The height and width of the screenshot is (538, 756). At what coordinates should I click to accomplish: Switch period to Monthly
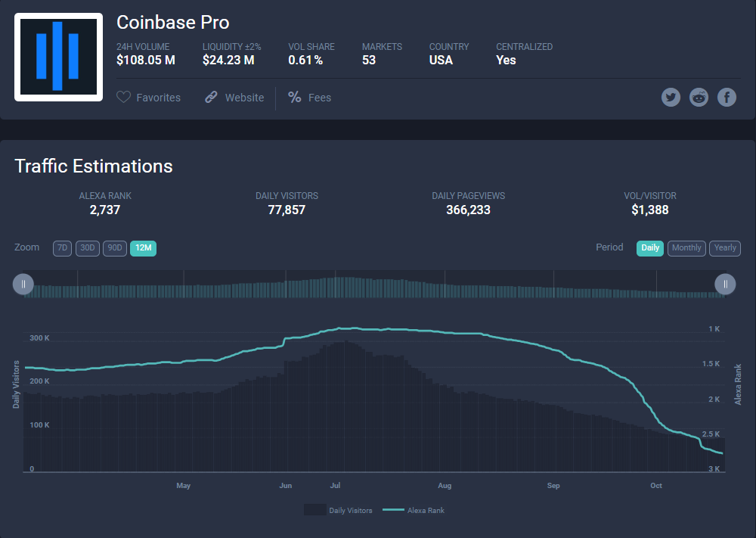pos(686,248)
